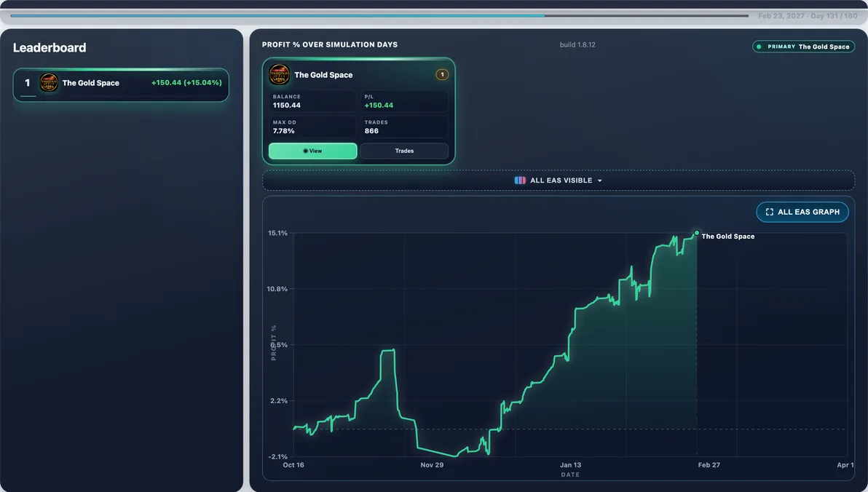
Task: Click the rank number 1 in leaderboard
Action: (x=27, y=83)
